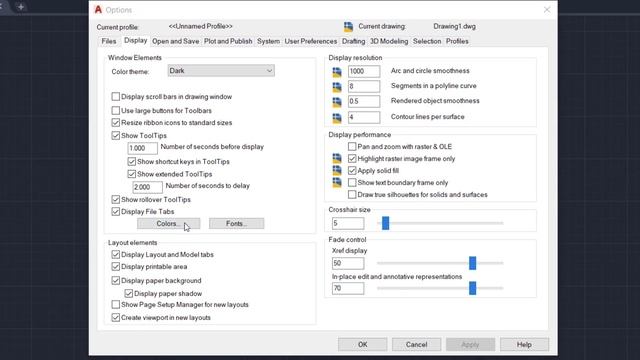Click drawing icon beside Highlight raster image frame
640x360 pixels.
(x=337, y=158)
